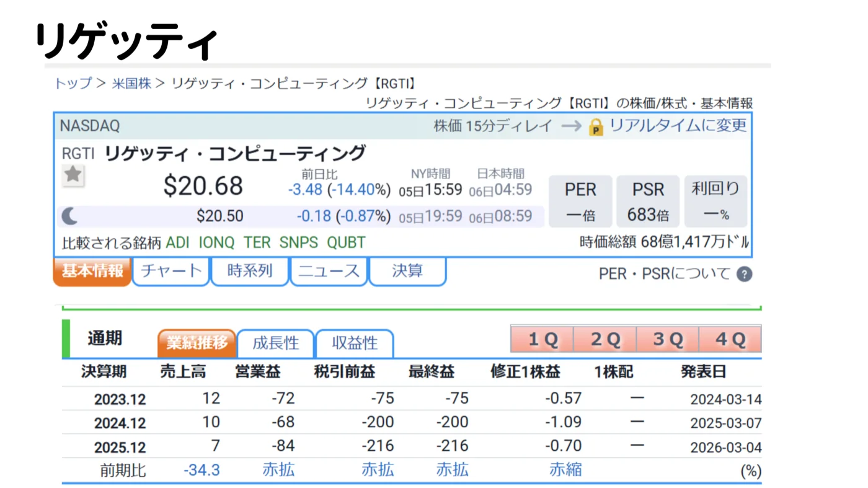Click the 2Q quarter button
The height and width of the screenshot is (488, 868).
605,339
